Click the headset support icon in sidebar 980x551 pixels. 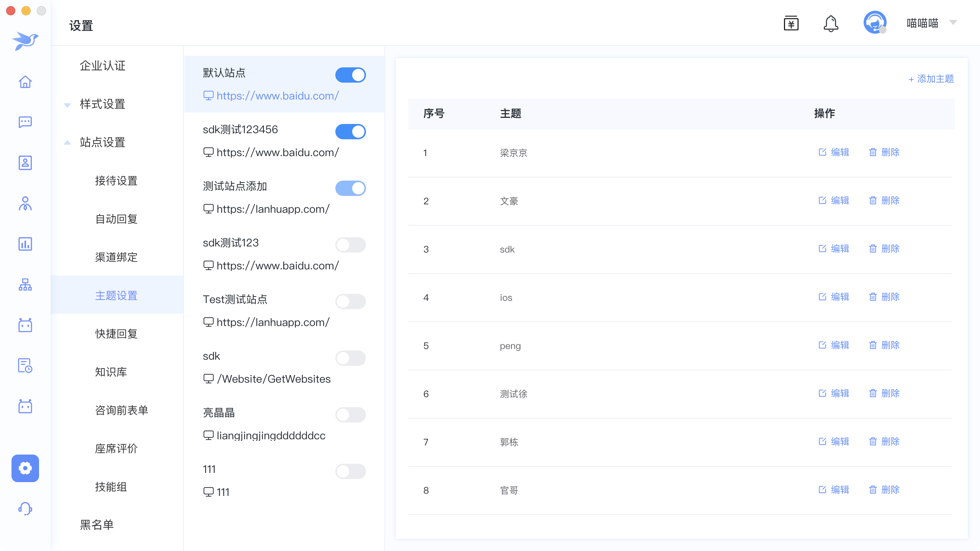point(25,509)
